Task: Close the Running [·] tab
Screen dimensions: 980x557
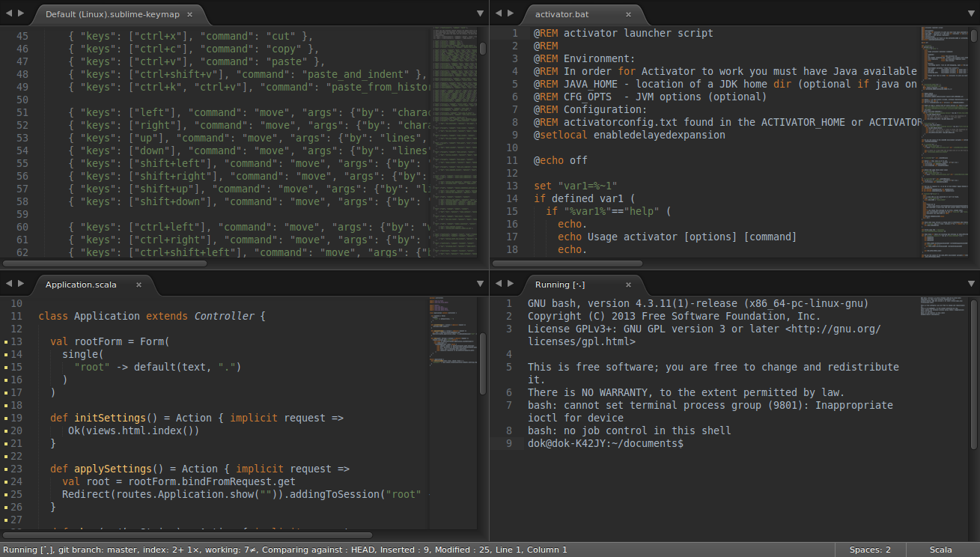Action: pos(629,284)
